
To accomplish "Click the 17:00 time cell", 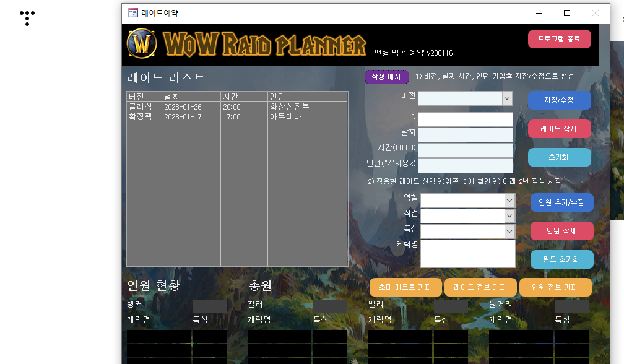I will (x=232, y=117).
